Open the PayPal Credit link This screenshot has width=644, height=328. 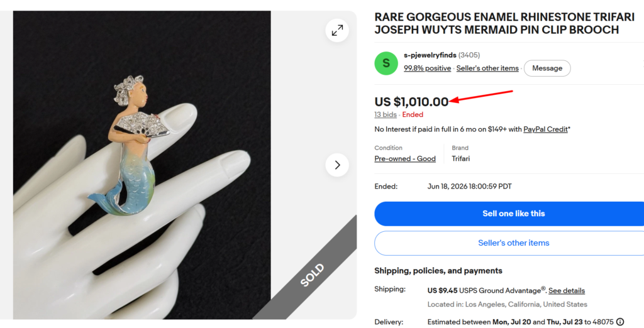coord(545,129)
